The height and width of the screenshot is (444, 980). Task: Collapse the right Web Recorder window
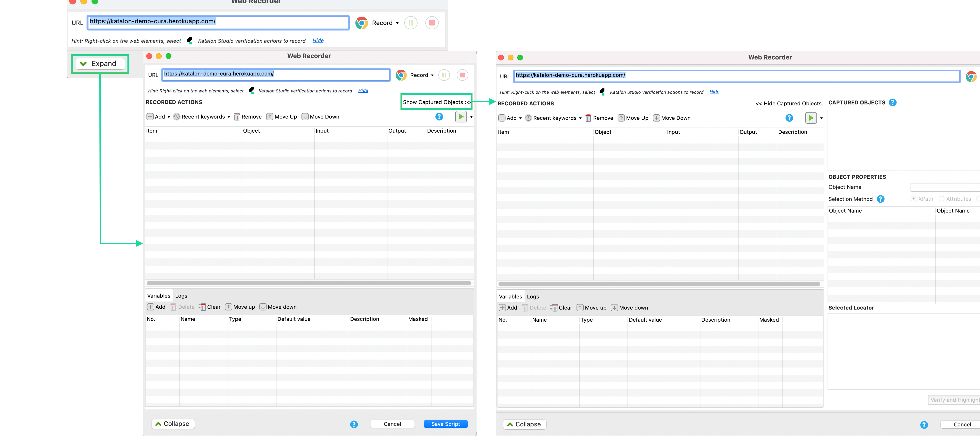[524, 424]
